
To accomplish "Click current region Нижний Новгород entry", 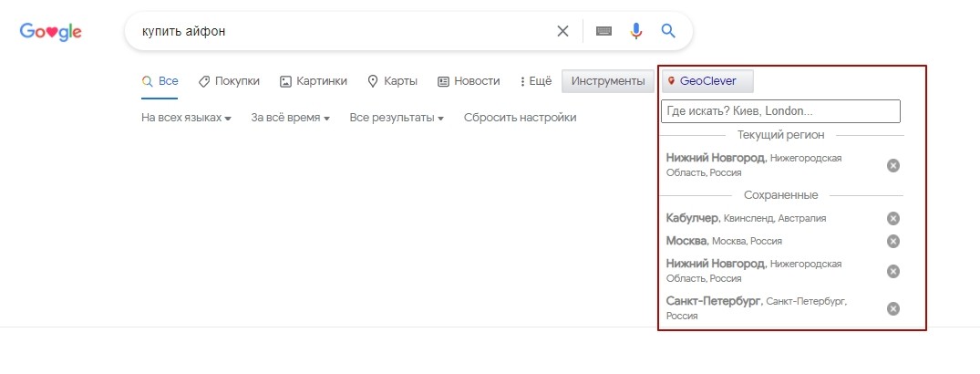I will pos(754,165).
